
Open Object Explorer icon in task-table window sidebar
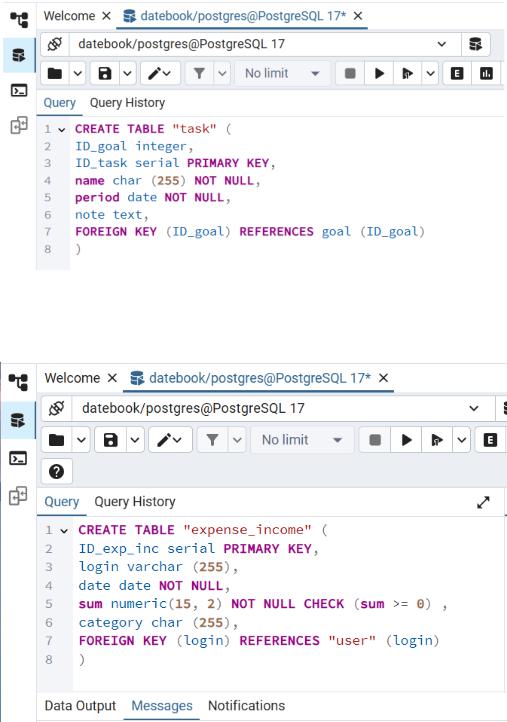tap(19, 20)
